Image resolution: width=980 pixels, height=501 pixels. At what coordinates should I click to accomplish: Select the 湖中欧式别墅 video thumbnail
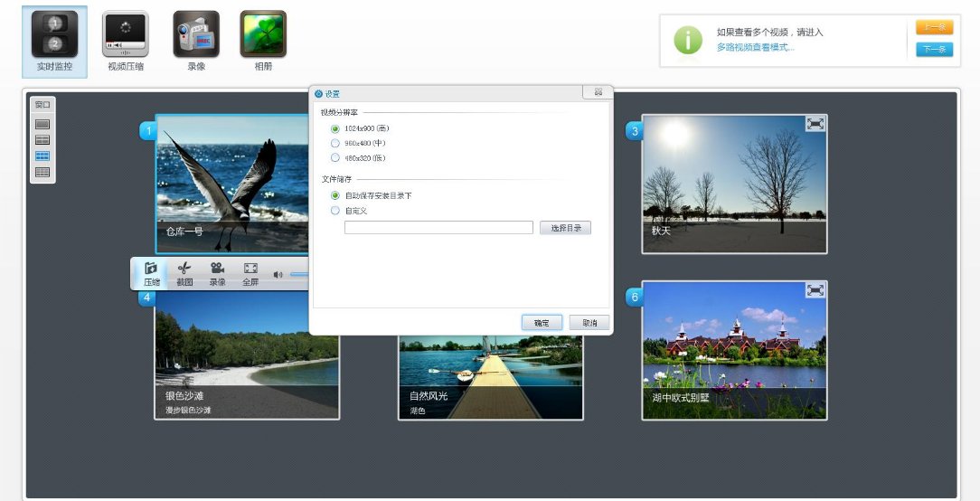pyautogui.click(x=734, y=350)
